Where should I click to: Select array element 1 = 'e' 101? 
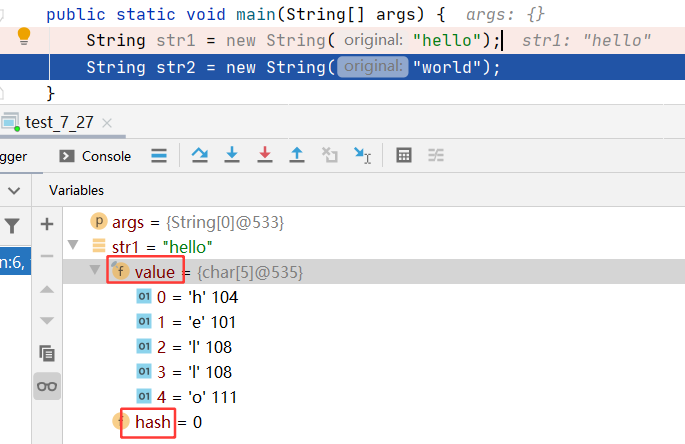(x=374, y=322)
